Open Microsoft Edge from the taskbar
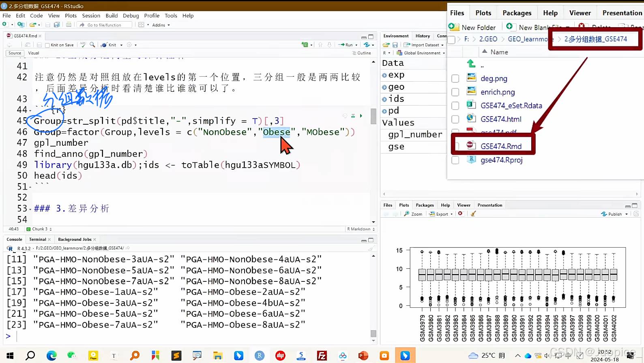 pos(52,356)
